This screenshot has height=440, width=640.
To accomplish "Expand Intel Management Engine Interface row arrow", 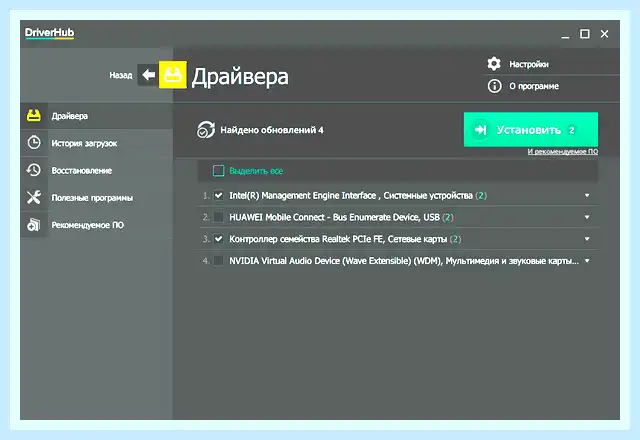I will pyautogui.click(x=587, y=196).
